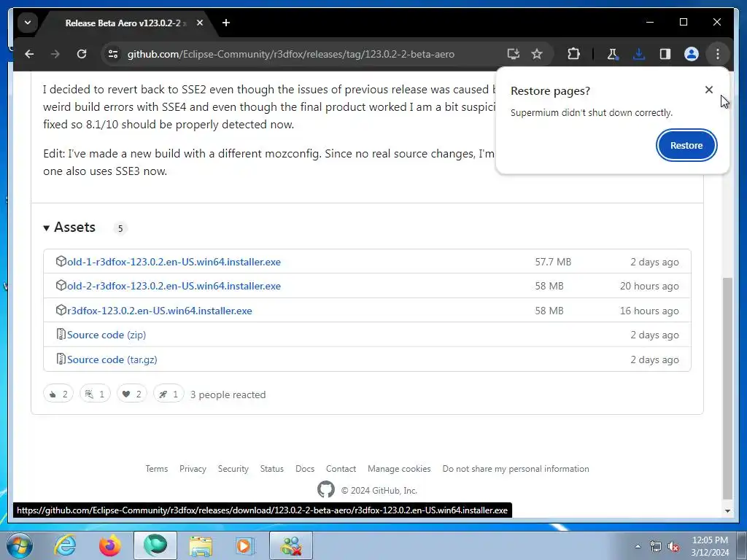Click the rocket reaction
The image size is (747, 560).
point(169,394)
